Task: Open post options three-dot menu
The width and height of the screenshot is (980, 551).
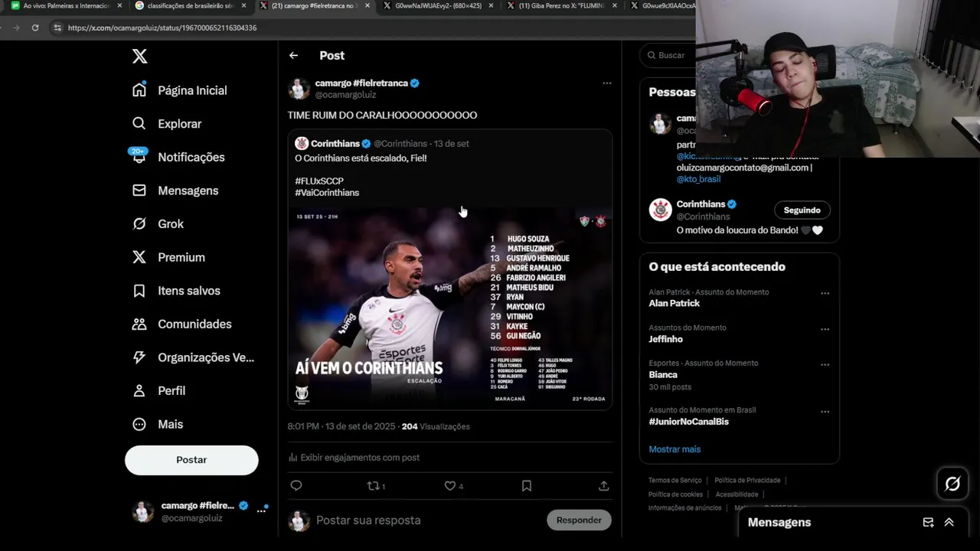Action: (x=606, y=83)
